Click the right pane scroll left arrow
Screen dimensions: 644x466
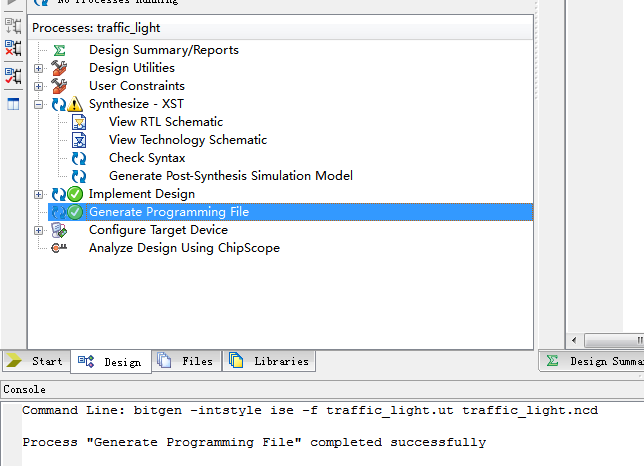click(574, 340)
